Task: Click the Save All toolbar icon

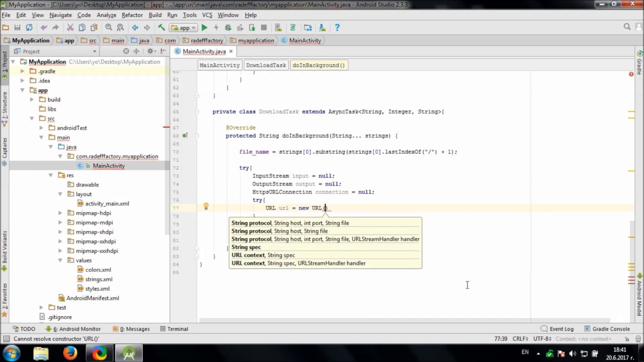Action: point(17,28)
